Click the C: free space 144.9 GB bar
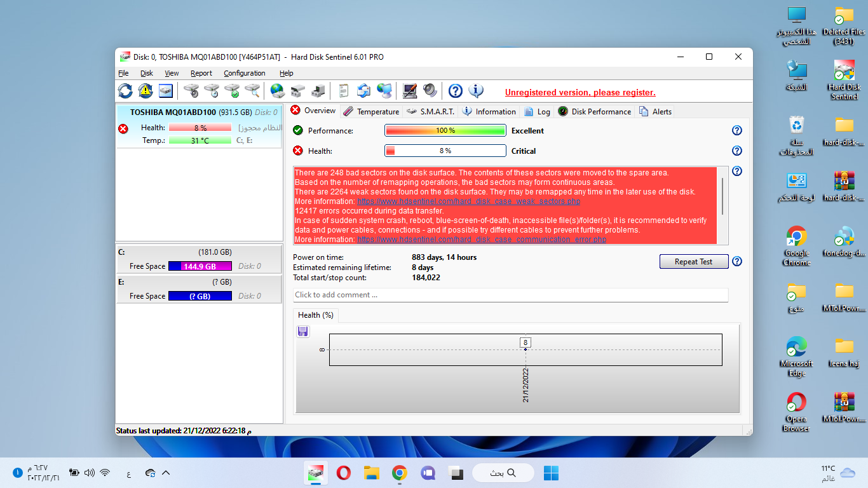 [200, 266]
